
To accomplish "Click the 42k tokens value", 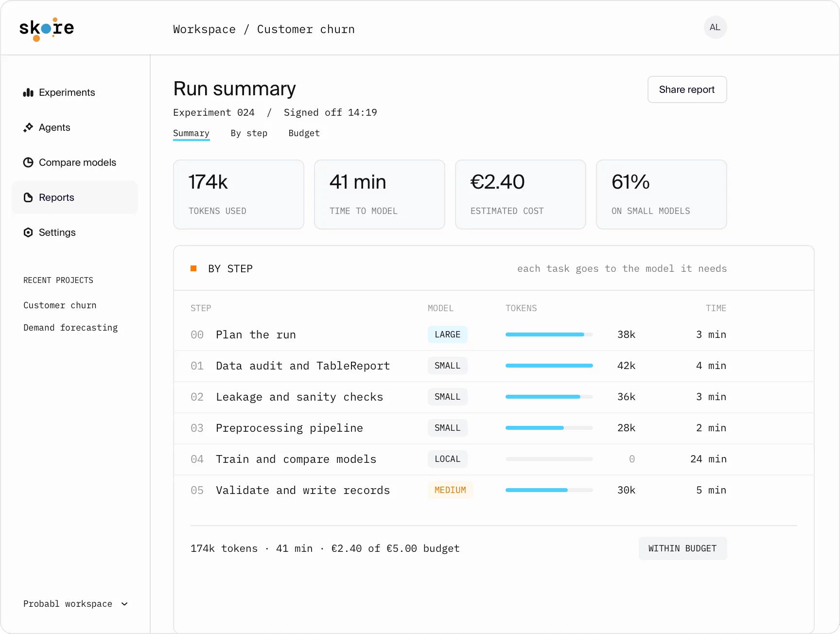I will 626,366.
